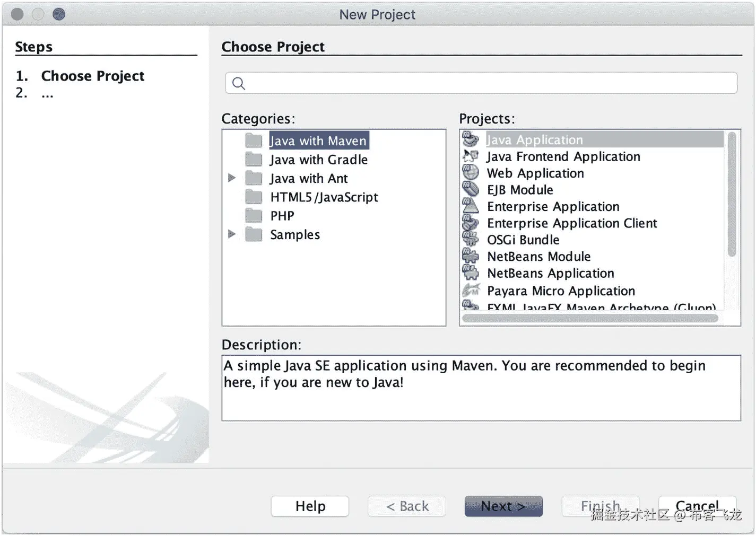Click the Enterprise Application icon
Screen dimensions: 756x536
[470, 206]
